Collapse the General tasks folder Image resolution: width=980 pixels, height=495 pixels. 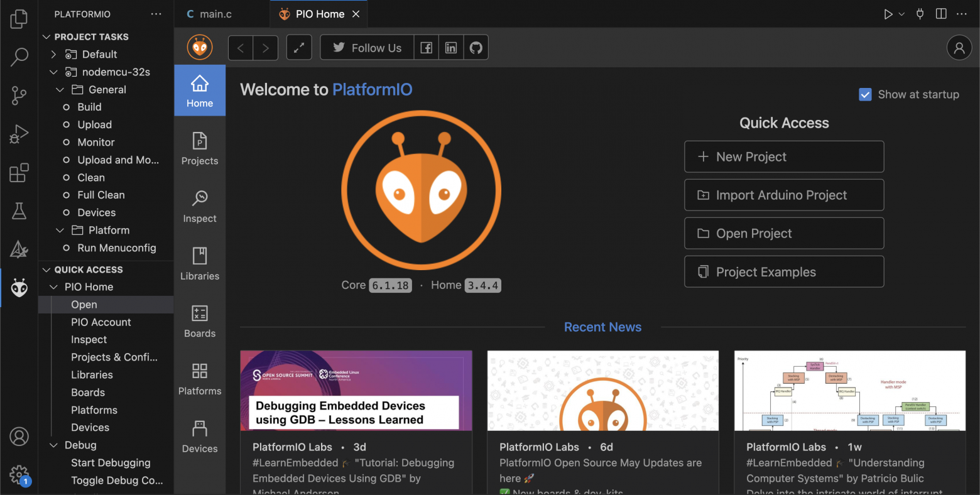point(60,89)
